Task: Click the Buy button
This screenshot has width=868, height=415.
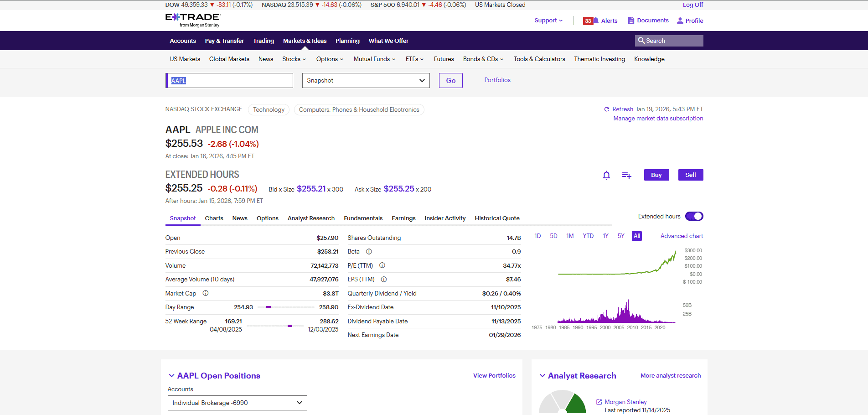Action: pos(656,175)
